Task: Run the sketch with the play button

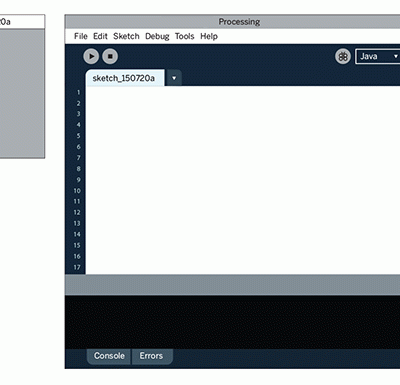Action: pyautogui.click(x=91, y=56)
